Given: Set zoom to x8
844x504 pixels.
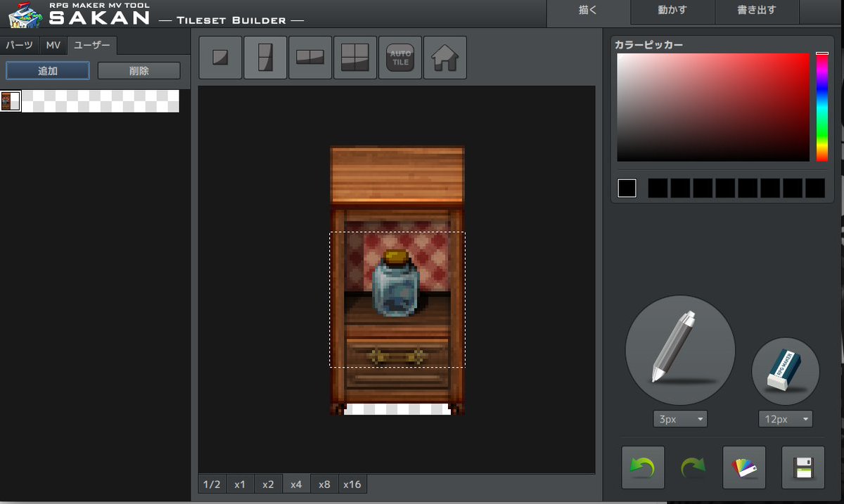Looking at the screenshot, I should pos(324,484).
